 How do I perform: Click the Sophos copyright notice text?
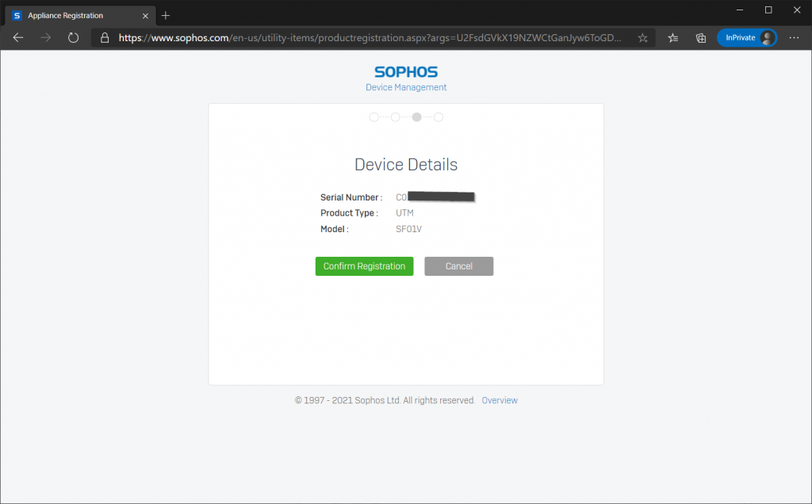pyautogui.click(x=385, y=400)
